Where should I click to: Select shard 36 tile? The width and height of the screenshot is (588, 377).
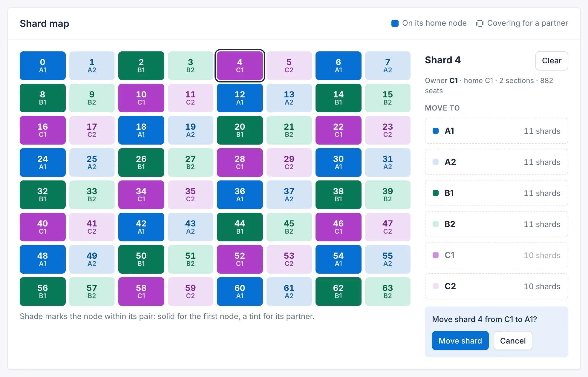click(x=240, y=195)
